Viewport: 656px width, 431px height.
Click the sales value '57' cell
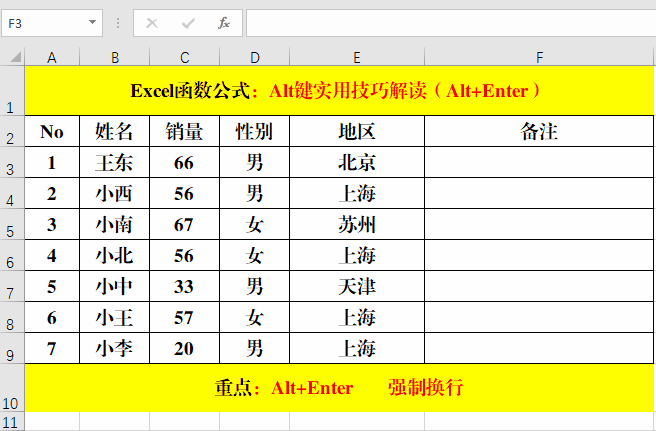tap(184, 317)
